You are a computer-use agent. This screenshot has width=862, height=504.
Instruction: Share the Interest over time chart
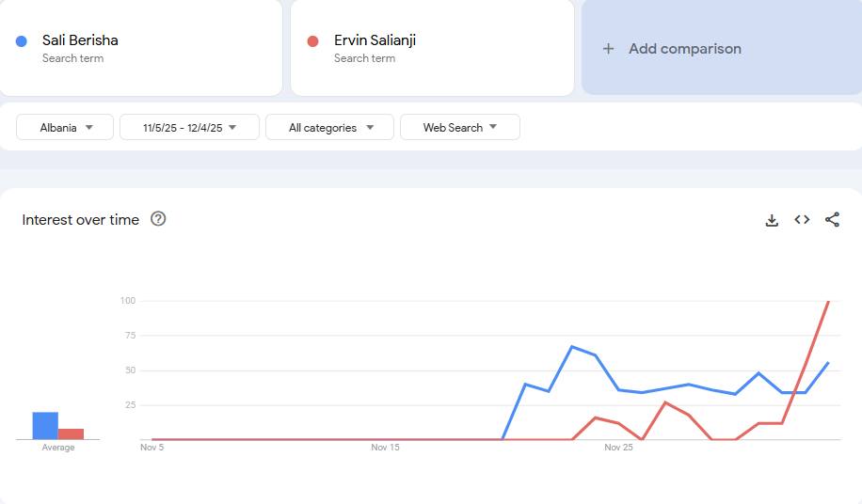pyautogui.click(x=832, y=220)
